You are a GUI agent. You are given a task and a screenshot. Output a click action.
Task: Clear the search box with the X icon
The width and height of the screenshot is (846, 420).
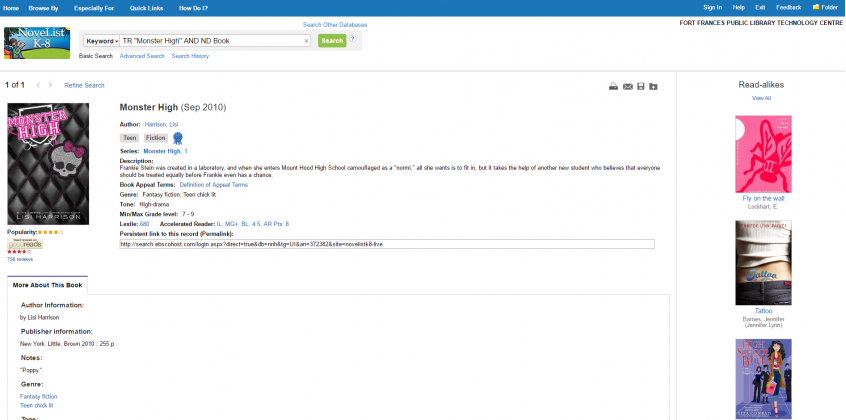307,41
